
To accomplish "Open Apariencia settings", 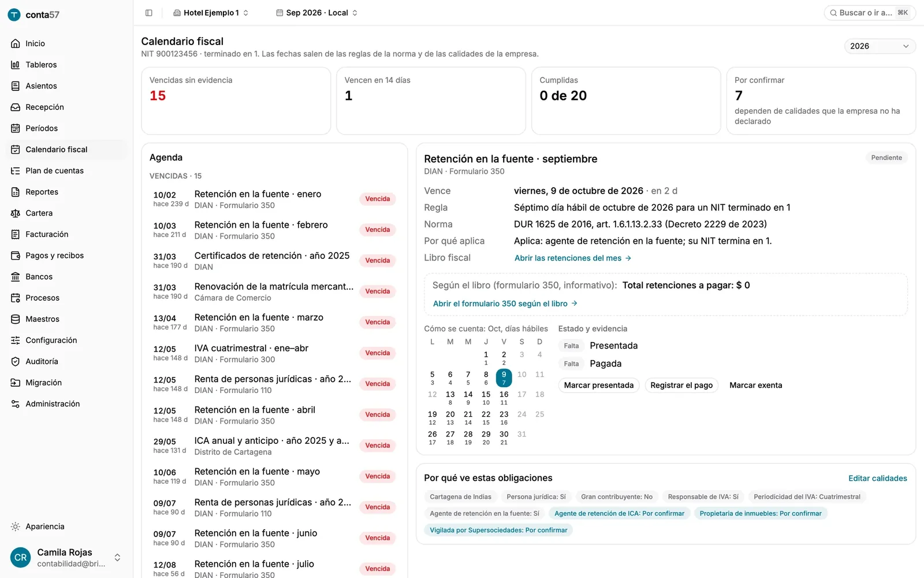I will tap(66, 527).
